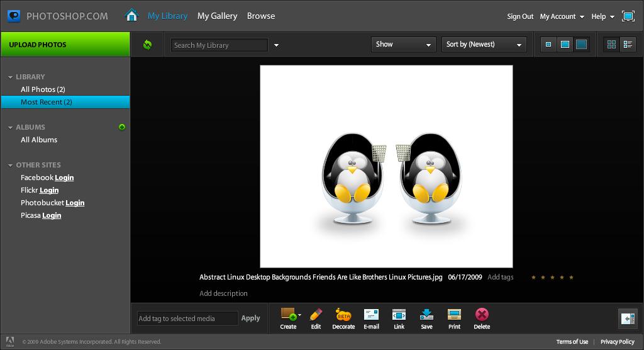644x350 pixels.
Task: Click the Decorate beta icon
Action: tap(343, 315)
